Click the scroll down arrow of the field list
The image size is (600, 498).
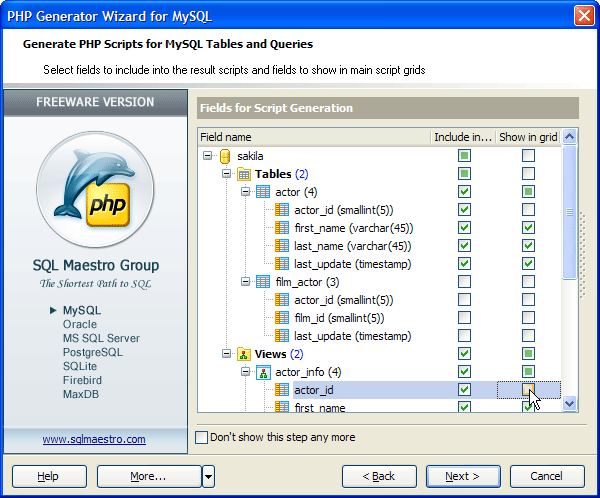(x=569, y=403)
